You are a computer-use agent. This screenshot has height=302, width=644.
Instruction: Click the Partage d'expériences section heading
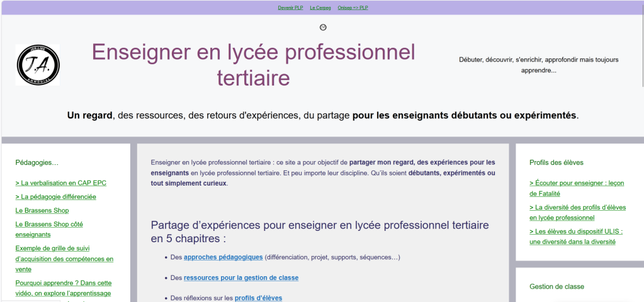coord(320,232)
